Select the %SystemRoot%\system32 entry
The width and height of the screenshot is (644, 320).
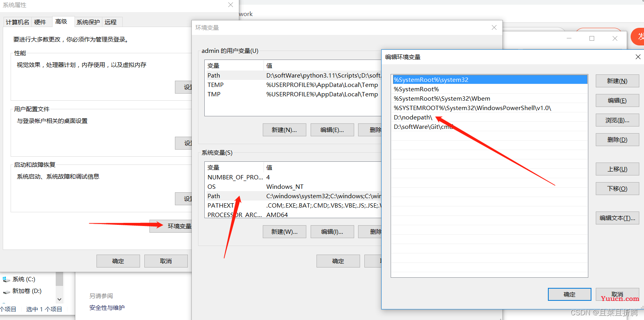click(489, 80)
